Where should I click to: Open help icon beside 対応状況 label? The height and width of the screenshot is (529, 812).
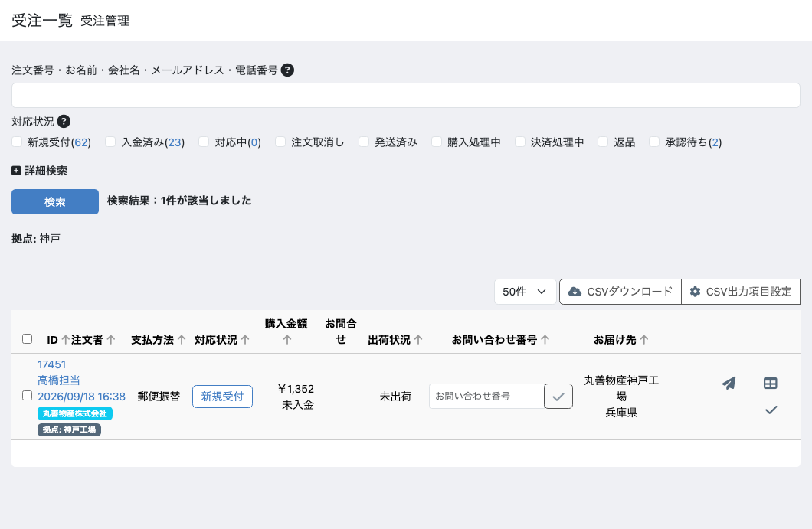point(64,121)
